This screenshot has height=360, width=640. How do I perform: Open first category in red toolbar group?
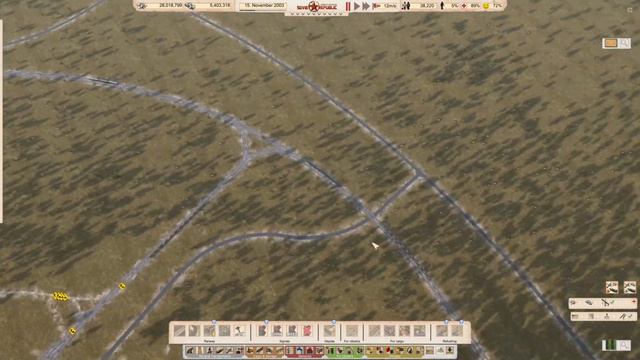(290, 350)
